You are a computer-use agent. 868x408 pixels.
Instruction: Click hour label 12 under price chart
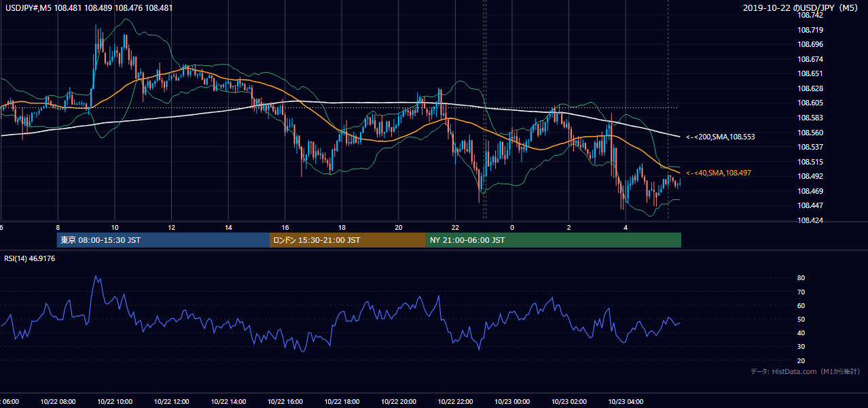point(171,227)
